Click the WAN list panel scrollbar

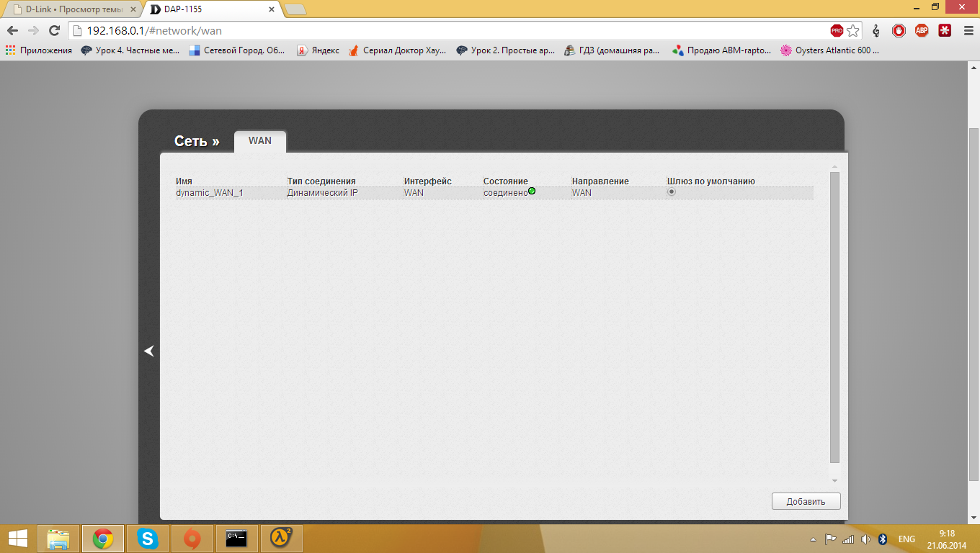click(835, 317)
